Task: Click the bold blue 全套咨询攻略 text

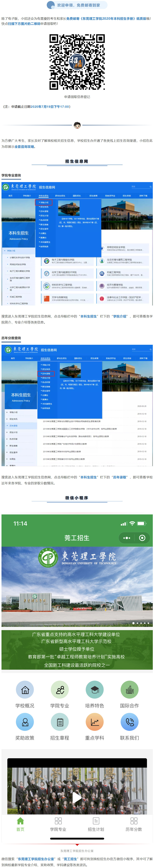Action: click(24, 147)
